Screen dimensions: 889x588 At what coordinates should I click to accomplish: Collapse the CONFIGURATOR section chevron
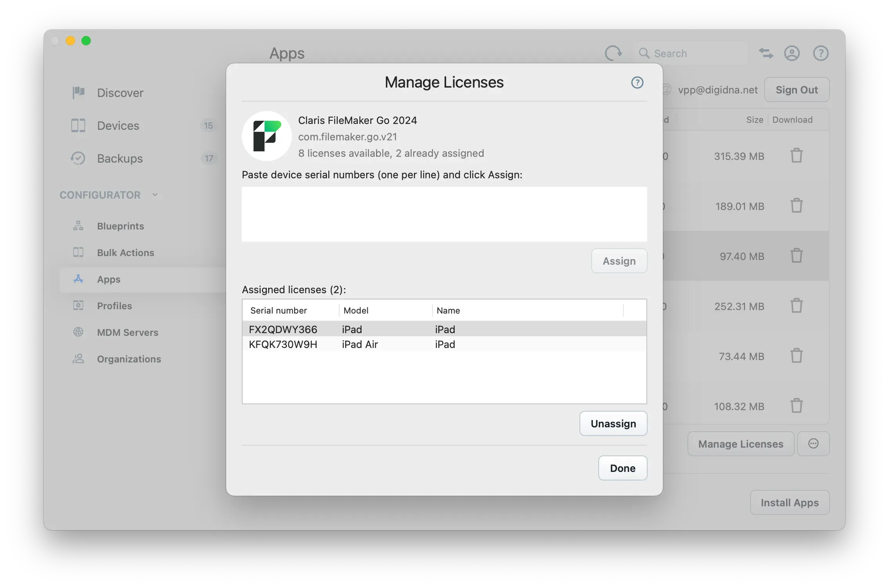[155, 194]
